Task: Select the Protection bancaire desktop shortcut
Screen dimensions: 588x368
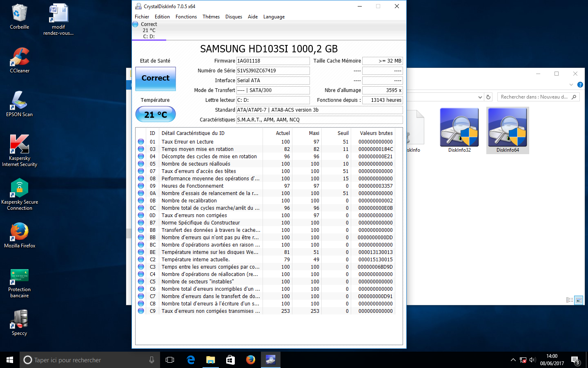Action: click(x=20, y=283)
